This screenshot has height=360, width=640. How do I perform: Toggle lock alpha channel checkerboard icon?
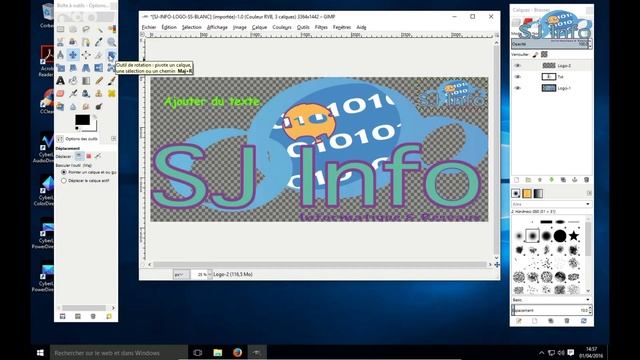544,54
